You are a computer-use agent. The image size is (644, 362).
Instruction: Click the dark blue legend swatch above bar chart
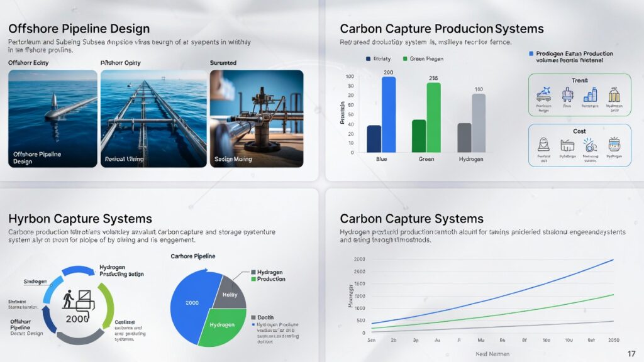tap(369, 59)
